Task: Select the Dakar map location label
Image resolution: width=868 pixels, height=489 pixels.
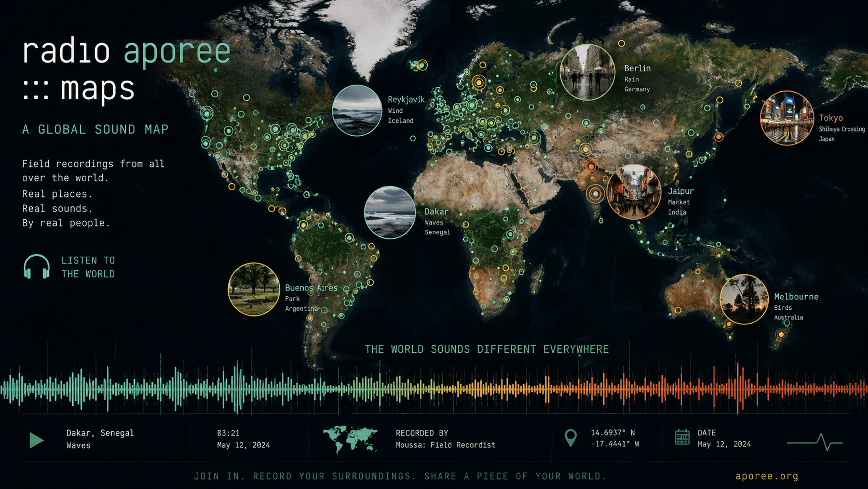Action: [437, 212]
